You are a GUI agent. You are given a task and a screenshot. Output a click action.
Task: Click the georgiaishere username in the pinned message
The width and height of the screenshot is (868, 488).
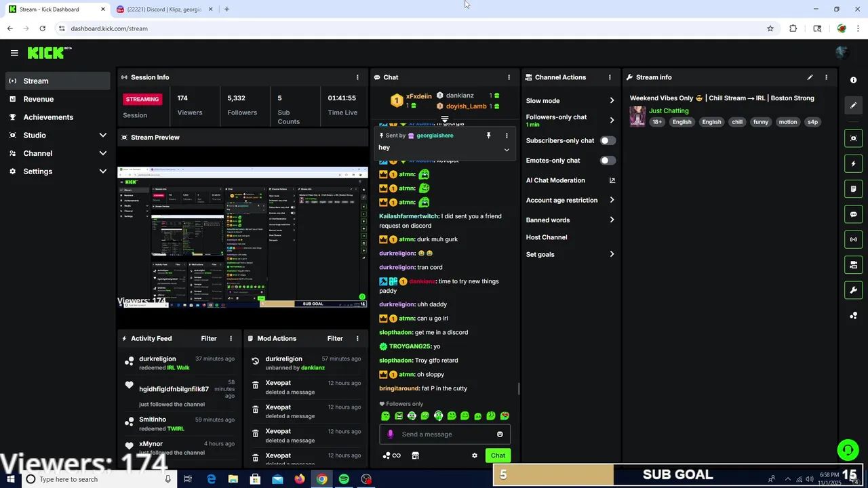(435, 136)
